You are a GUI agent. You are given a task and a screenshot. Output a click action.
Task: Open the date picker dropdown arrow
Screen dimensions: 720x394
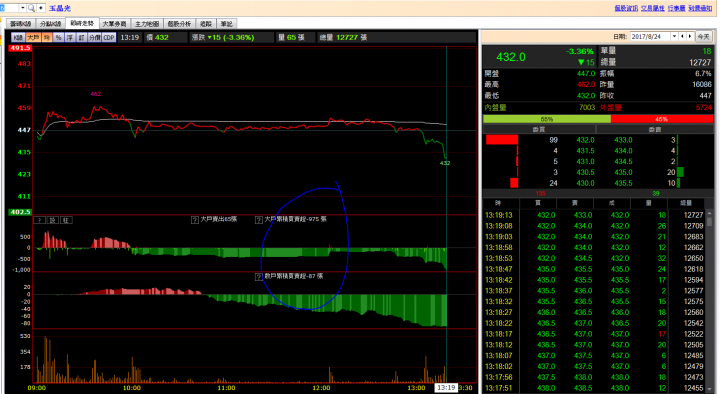coord(674,36)
